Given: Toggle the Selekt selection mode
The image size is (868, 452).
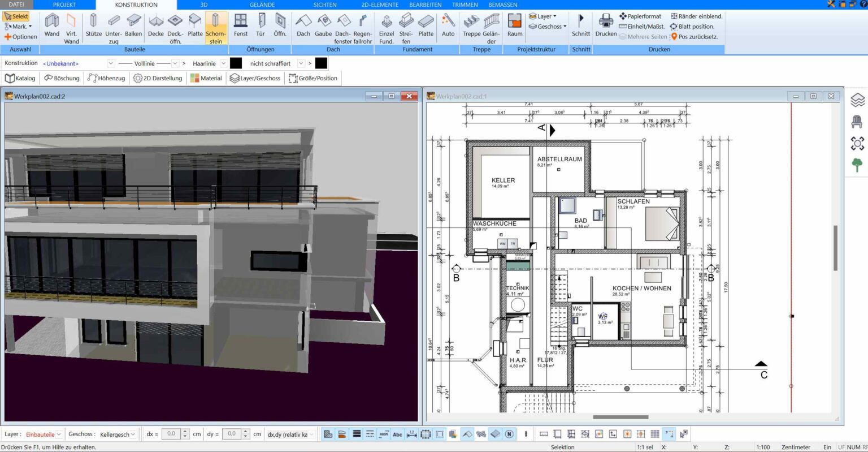Looking at the screenshot, I should tap(16, 16).
